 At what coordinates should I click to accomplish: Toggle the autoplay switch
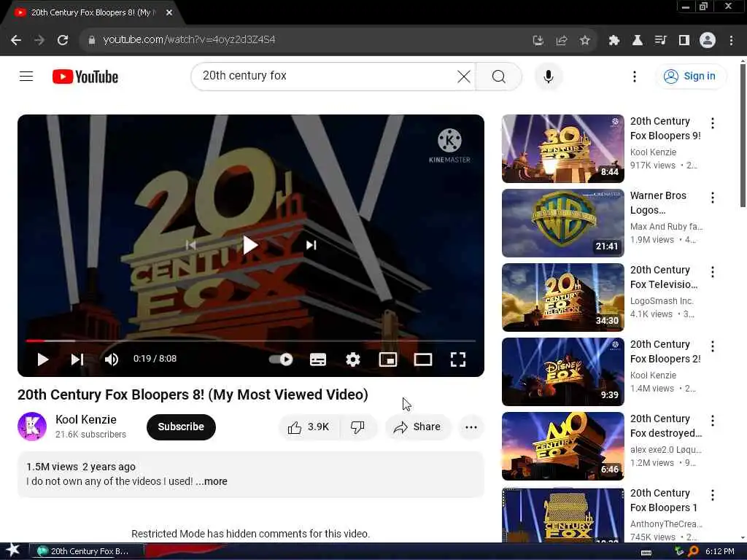pyautogui.click(x=281, y=359)
